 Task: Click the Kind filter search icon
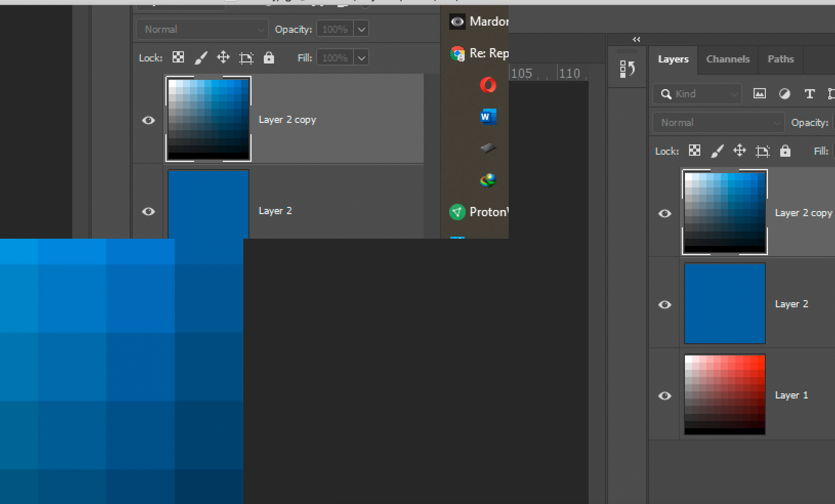(x=666, y=94)
